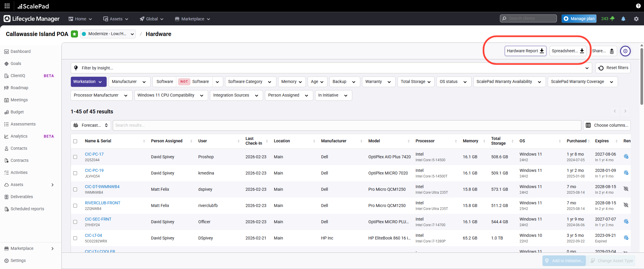
Task: Open the Windows 11 CPU Compatibility dropdown
Action: [x=171, y=95]
